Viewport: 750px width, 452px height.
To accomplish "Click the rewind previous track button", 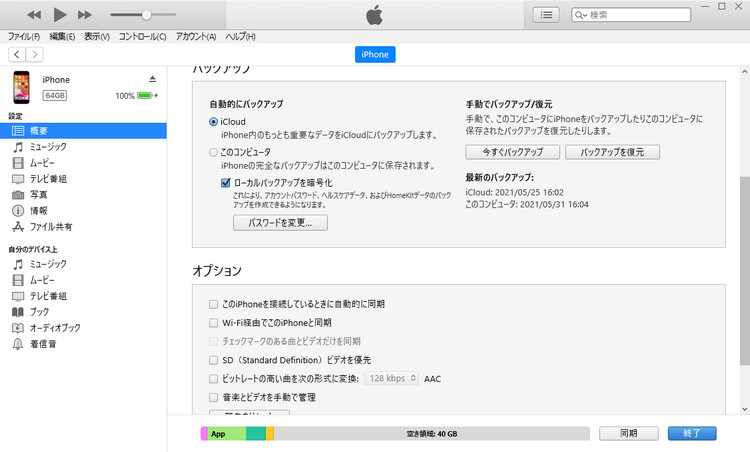I will pos(34,15).
